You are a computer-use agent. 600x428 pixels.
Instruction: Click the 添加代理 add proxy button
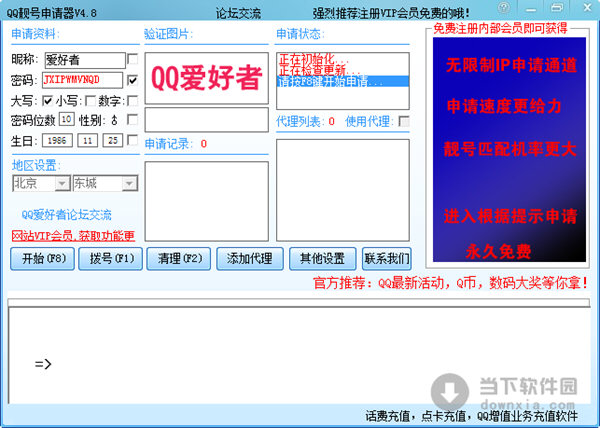(x=250, y=259)
